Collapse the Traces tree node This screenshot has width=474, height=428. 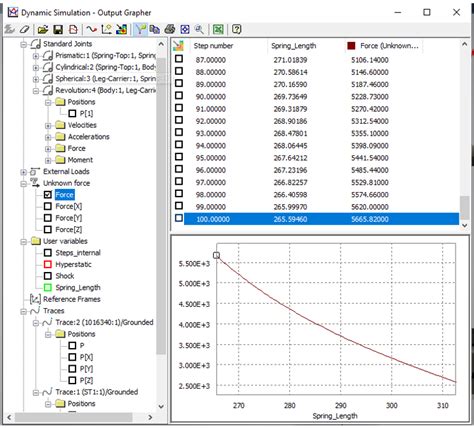point(23,311)
